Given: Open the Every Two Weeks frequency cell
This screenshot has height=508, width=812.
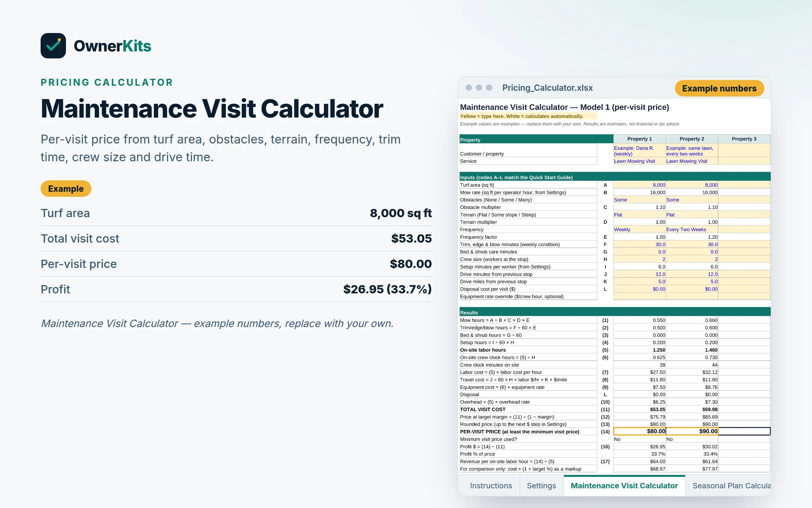Looking at the screenshot, I should click(x=692, y=230).
